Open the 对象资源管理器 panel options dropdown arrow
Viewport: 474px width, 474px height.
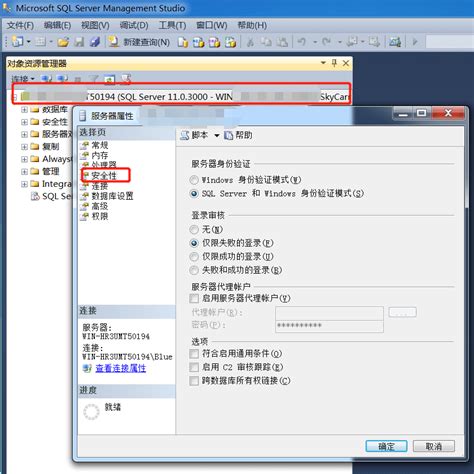tap(323, 63)
